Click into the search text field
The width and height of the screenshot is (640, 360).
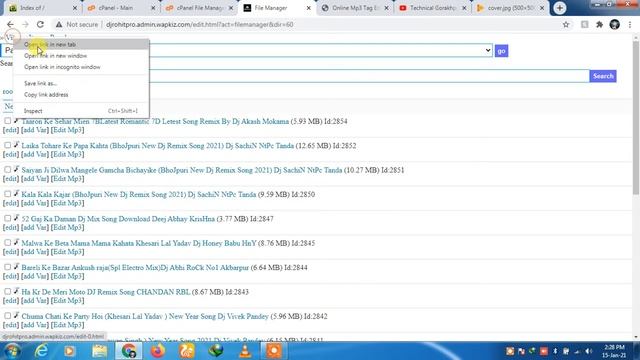[x=369, y=76]
